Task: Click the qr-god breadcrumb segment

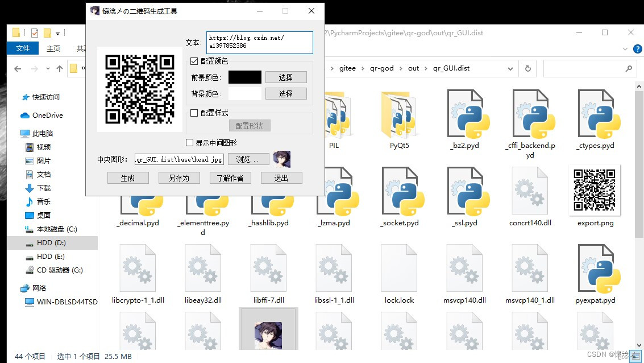Action: [381, 68]
